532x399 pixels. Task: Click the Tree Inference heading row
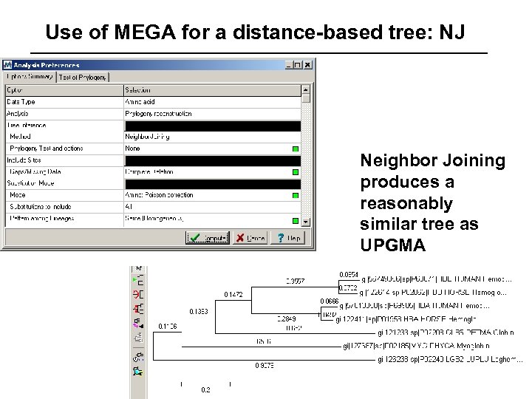tap(154, 126)
